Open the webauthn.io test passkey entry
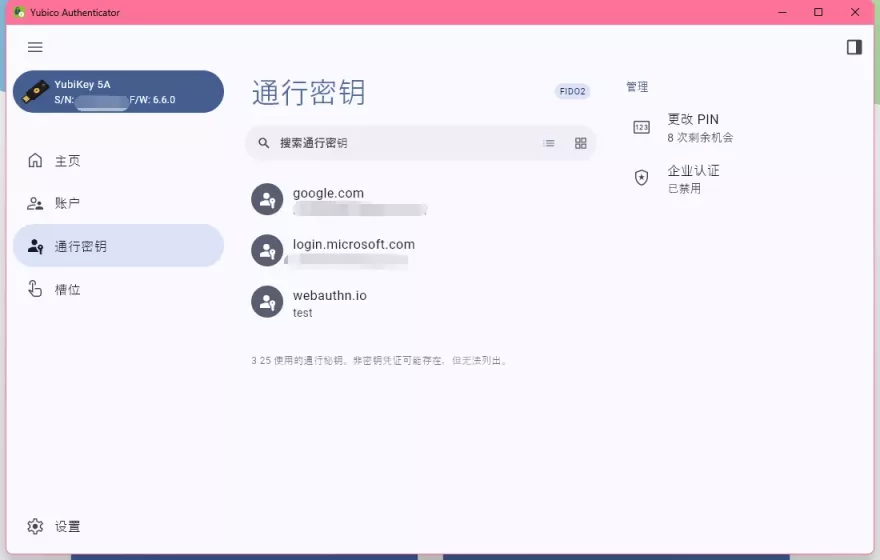This screenshot has height=560, width=880. [x=400, y=302]
